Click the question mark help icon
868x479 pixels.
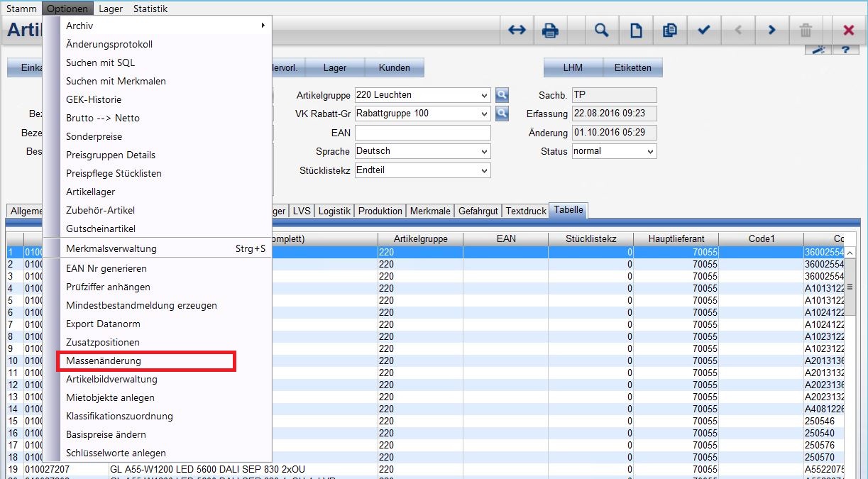(845, 50)
